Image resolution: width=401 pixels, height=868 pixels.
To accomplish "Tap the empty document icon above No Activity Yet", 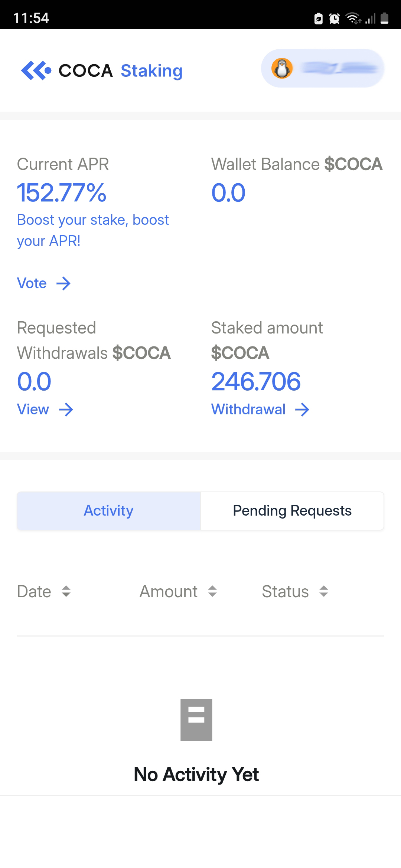I will click(x=196, y=720).
